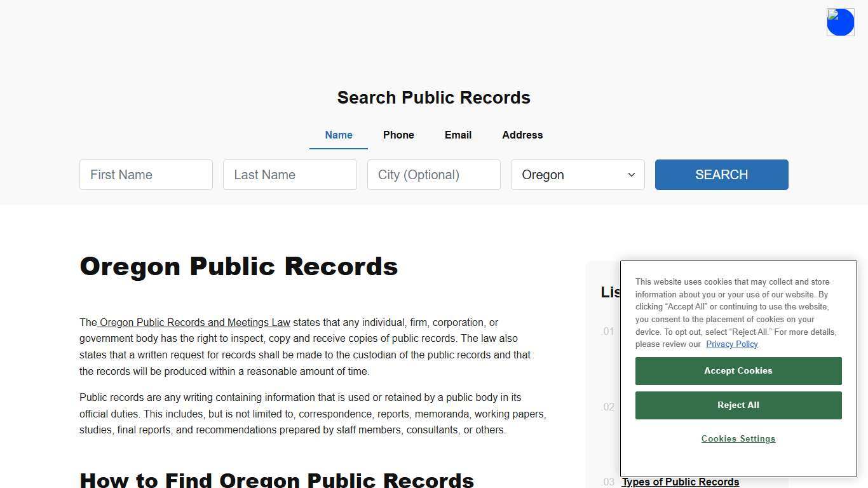Click the blue site logo icon
The height and width of the screenshot is (488, 868).
(x=840, y=22)
